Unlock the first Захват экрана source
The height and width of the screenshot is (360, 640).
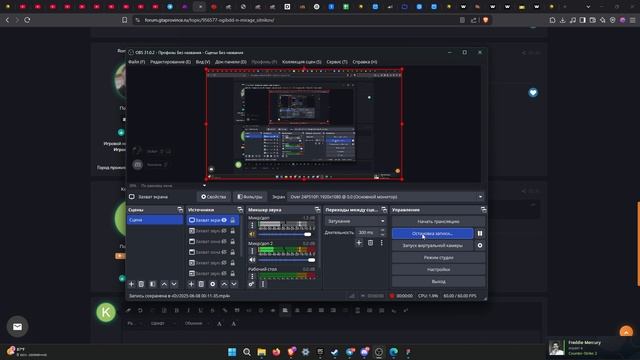233,220
